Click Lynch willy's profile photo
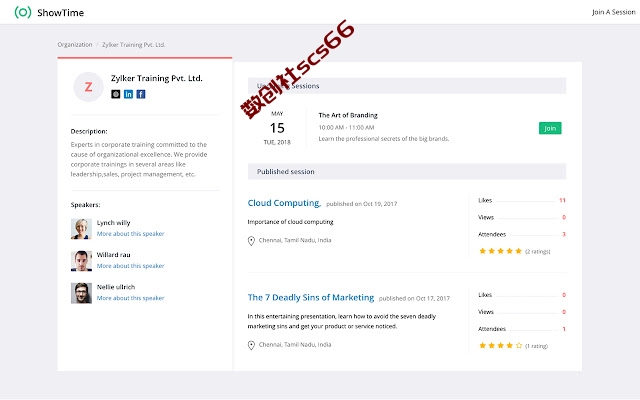 pos(81,229)
